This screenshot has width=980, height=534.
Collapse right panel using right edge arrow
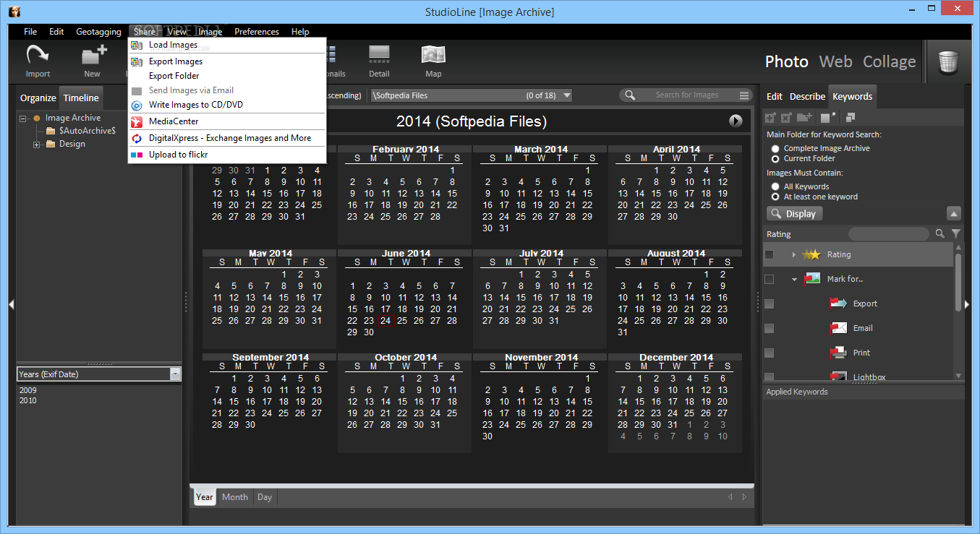(x=968, y=305)
